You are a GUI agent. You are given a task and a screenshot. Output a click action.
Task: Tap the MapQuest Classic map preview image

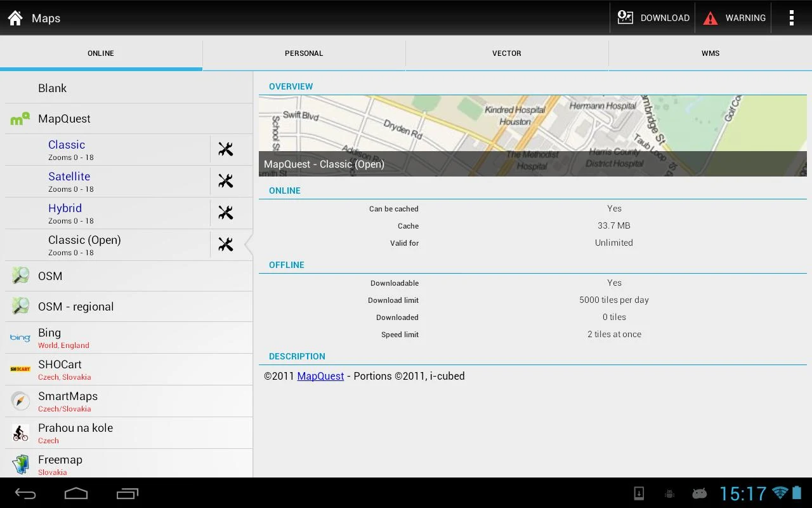click(533, 136)
